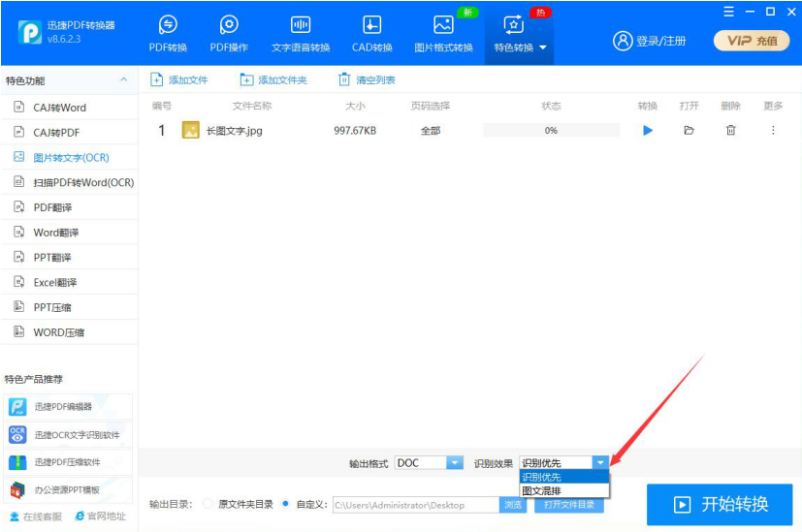Click the Word翻译 sidebar icon
The width and height of the screenshot is (802, 532).
coord(19,232)
